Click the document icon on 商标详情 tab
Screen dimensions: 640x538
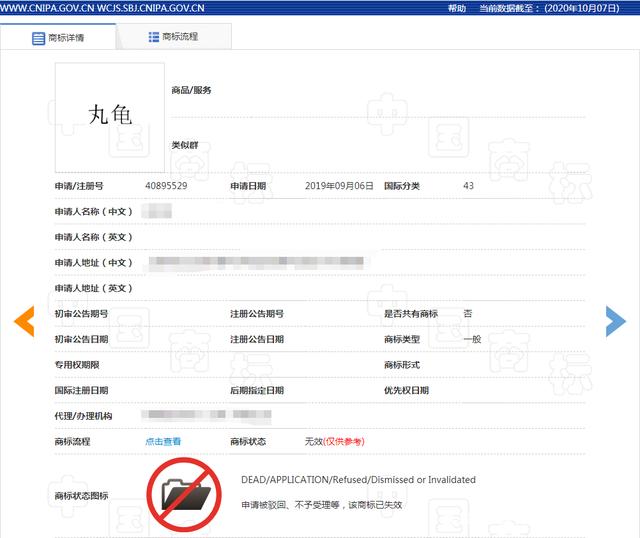39,38
